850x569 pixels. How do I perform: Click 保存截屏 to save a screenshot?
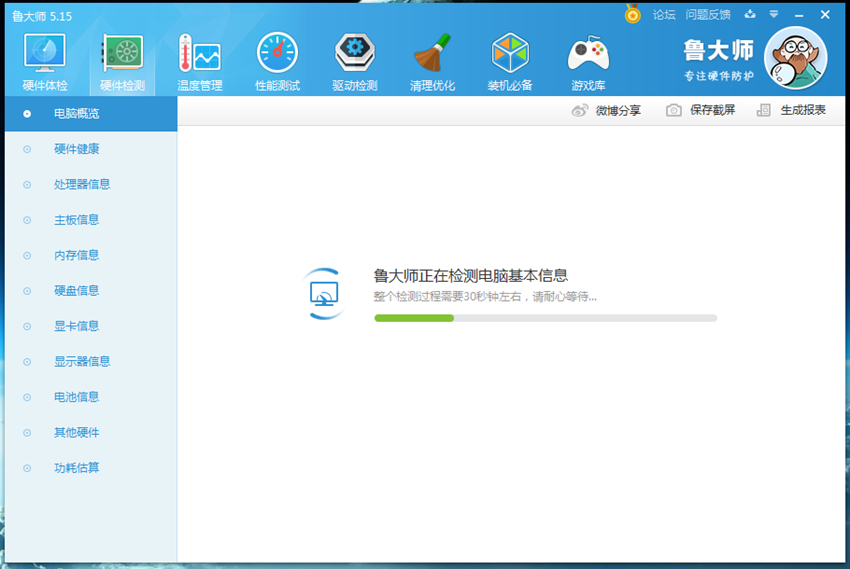pos(700,111)
